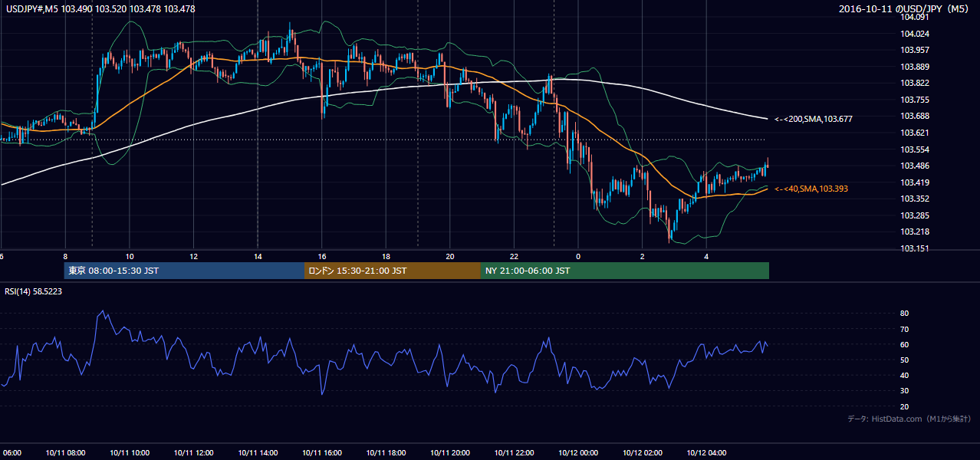Click the ロンドン 15:30-21:00 JST session bar
This screenshot has height=460, width=980.
click(393, 271)
